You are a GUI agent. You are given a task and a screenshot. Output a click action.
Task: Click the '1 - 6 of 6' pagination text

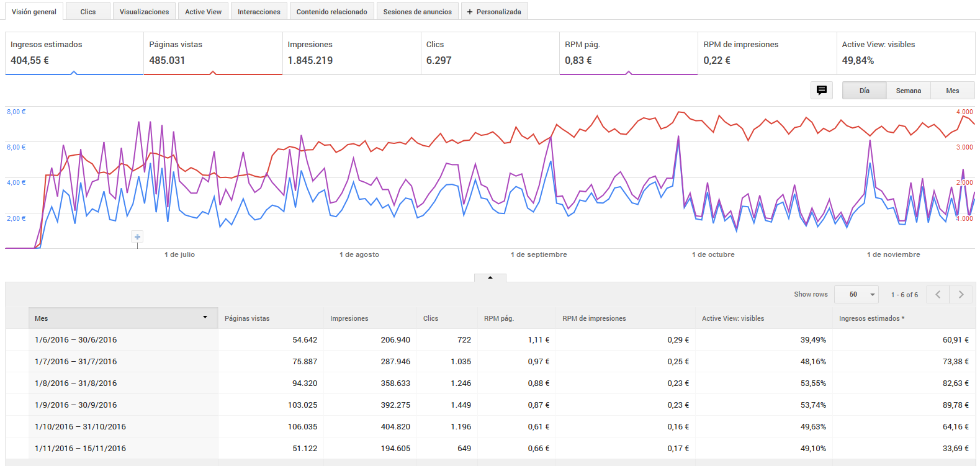click(904, 295)
